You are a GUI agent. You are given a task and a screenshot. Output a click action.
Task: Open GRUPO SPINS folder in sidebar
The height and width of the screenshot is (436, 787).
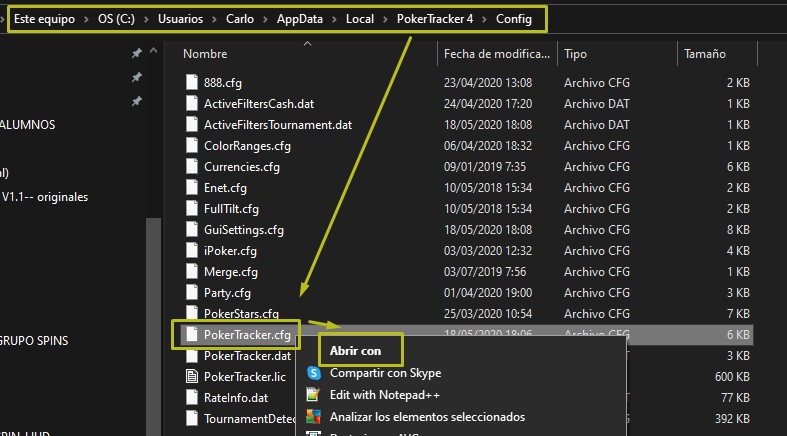[x=34, y=341]
